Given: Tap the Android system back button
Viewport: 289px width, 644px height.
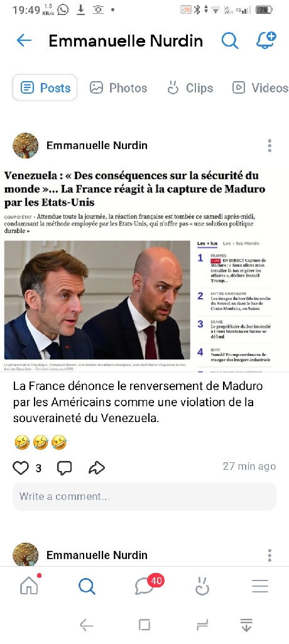Looking at the screenshot, I should [86, 625].
